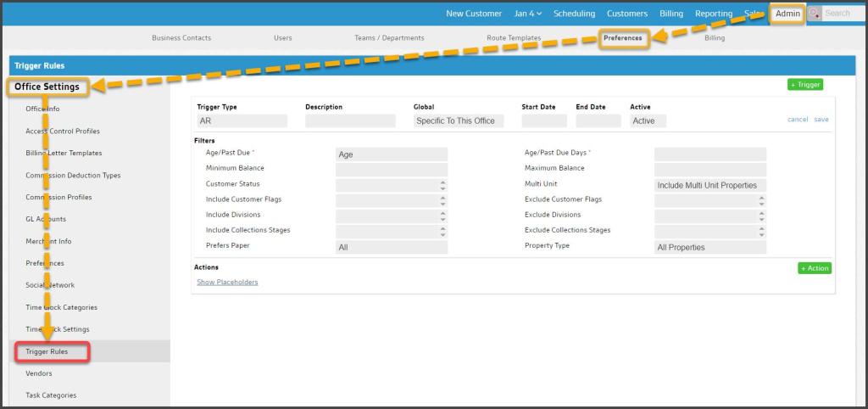Click the Show Placeholders link
This screenshot has width=868, height=409.
tap(227, 282)
